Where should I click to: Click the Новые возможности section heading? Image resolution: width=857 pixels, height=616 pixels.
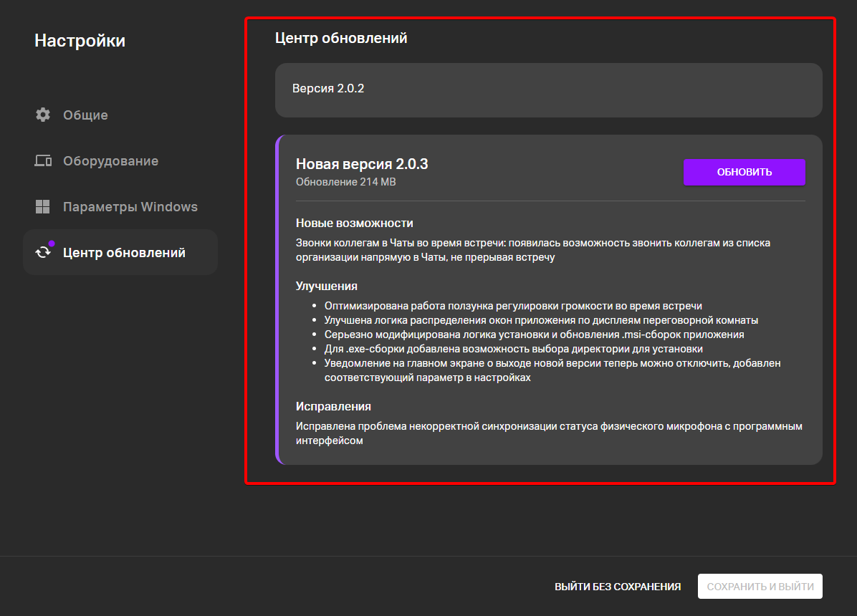click(x=354, y=223)
